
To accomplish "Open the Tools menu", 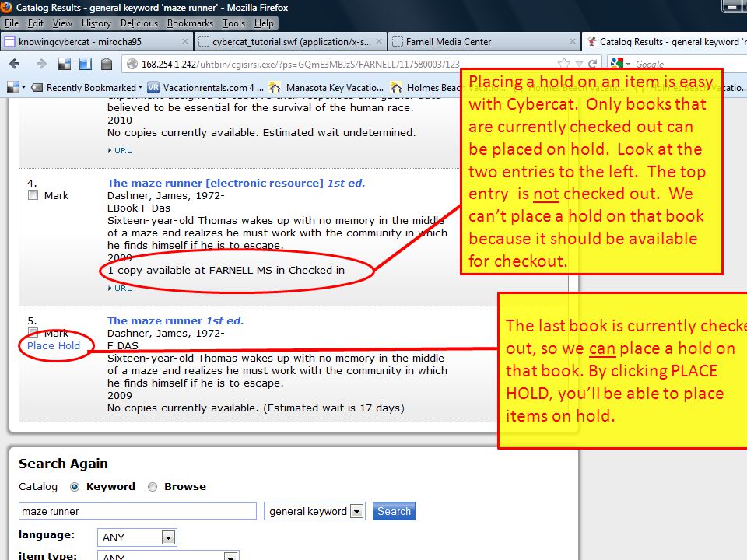I will (x=233, y=23).
